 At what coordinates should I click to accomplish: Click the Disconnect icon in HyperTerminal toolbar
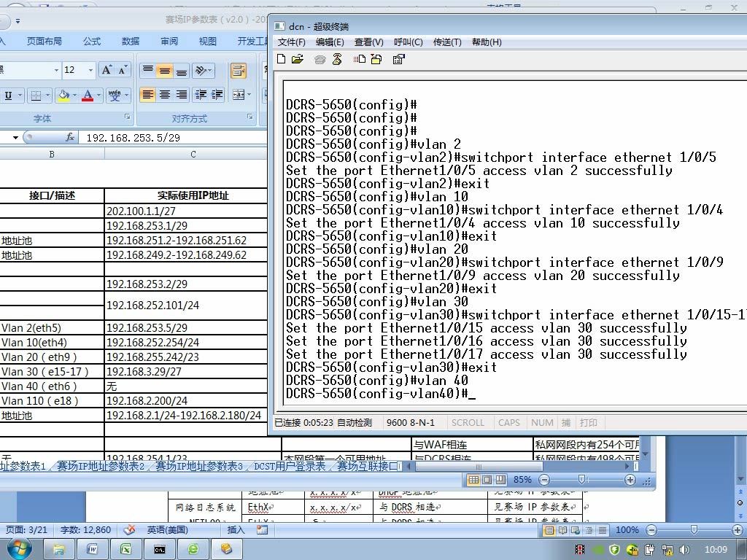337,59
